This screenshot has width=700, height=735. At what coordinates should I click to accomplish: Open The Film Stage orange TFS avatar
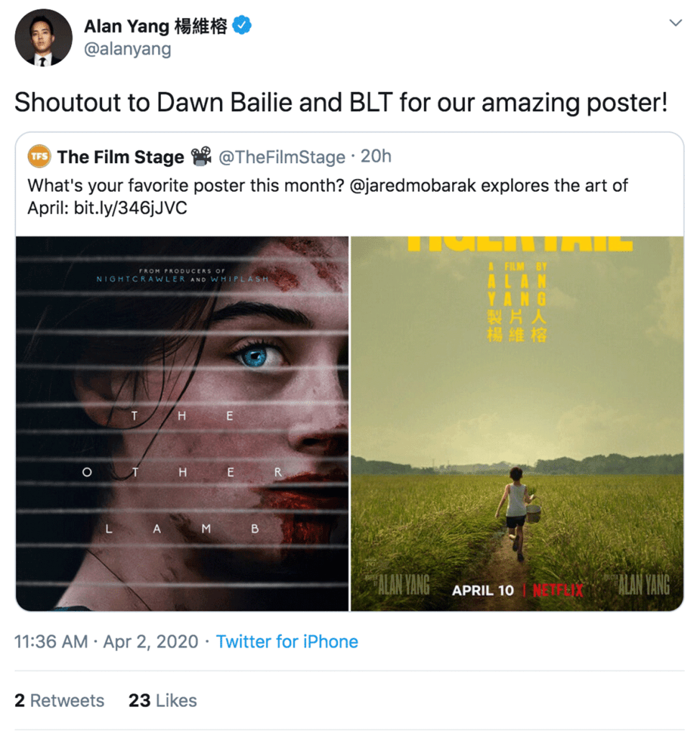(40, 156)
